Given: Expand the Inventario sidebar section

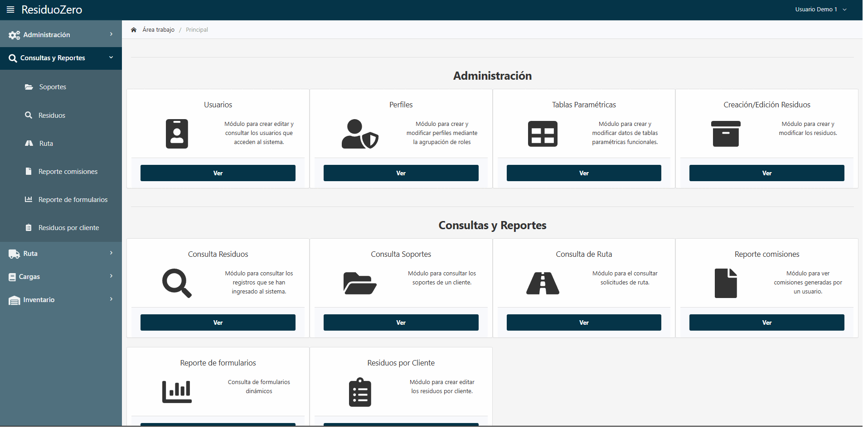Looking at the screenshot, I should click(x=61, y=300).
